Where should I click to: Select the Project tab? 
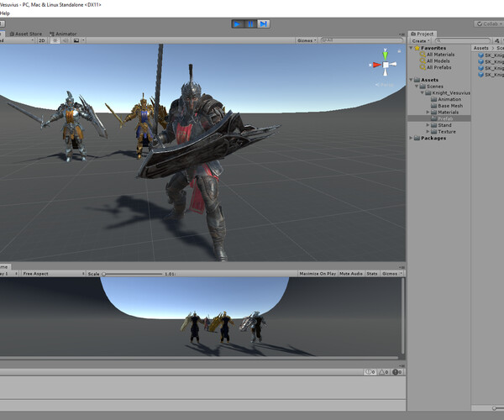click(x=422, y=34)
